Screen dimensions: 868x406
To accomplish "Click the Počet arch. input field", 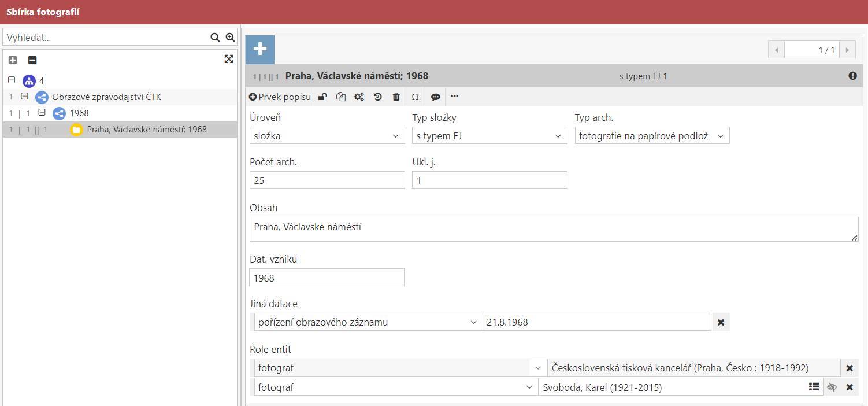I will (327, 180).
